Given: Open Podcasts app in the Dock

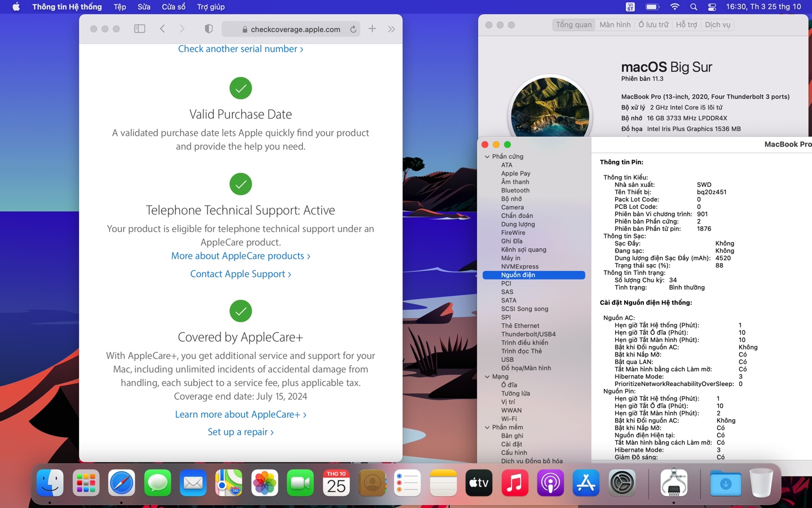Looking at the screenshot, I should click(550, 483).
